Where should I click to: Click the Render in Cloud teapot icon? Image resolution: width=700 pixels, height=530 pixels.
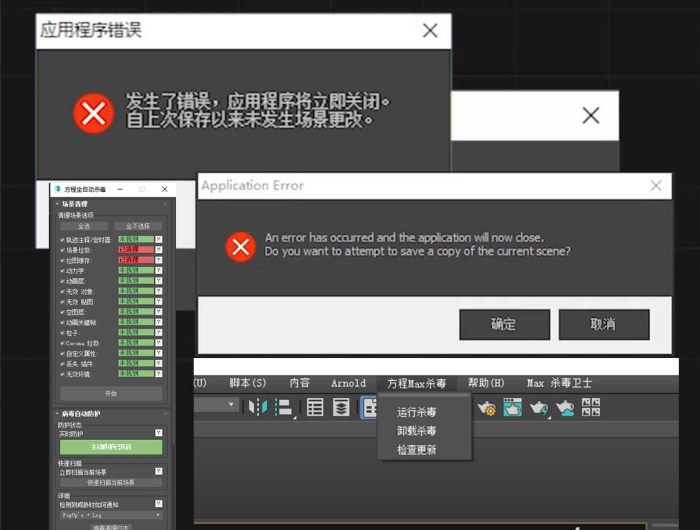565,408
